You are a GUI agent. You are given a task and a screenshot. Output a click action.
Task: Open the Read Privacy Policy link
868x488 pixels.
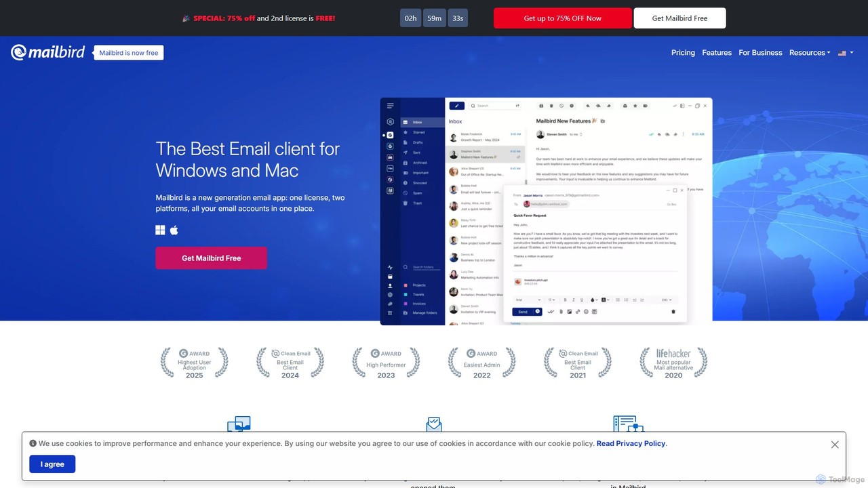(x=631, y=443)
